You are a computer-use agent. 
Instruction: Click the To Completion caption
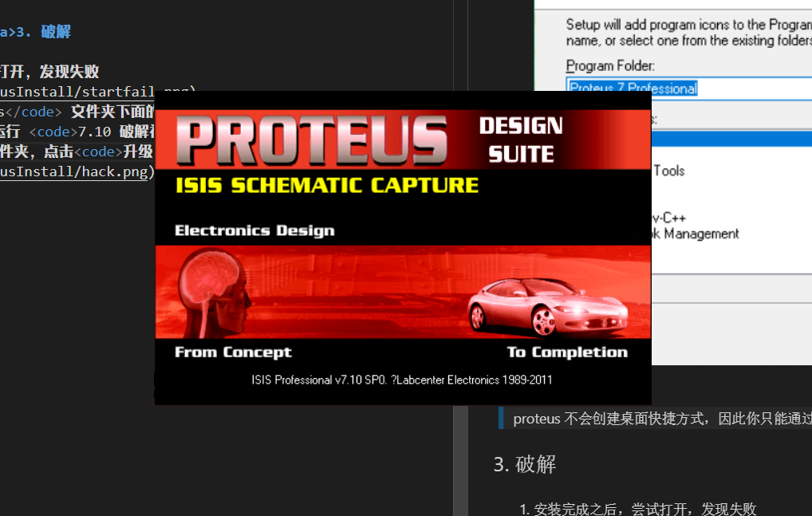coord(567,352)
